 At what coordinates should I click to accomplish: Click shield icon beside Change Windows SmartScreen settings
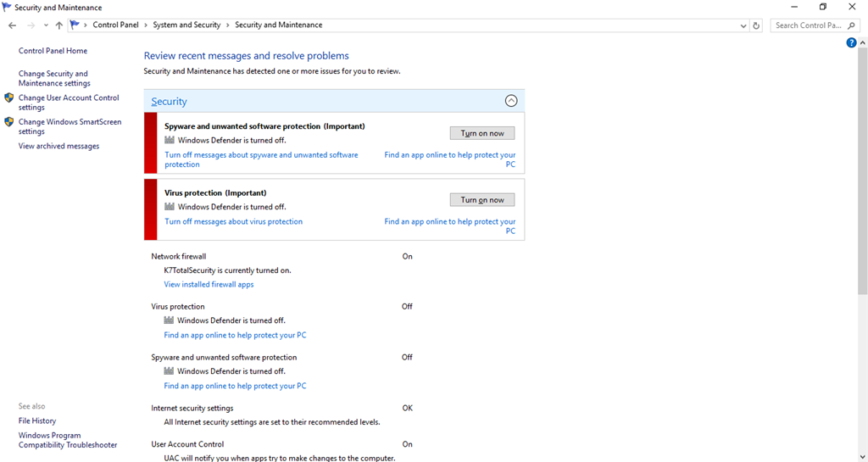pos(8,122)
